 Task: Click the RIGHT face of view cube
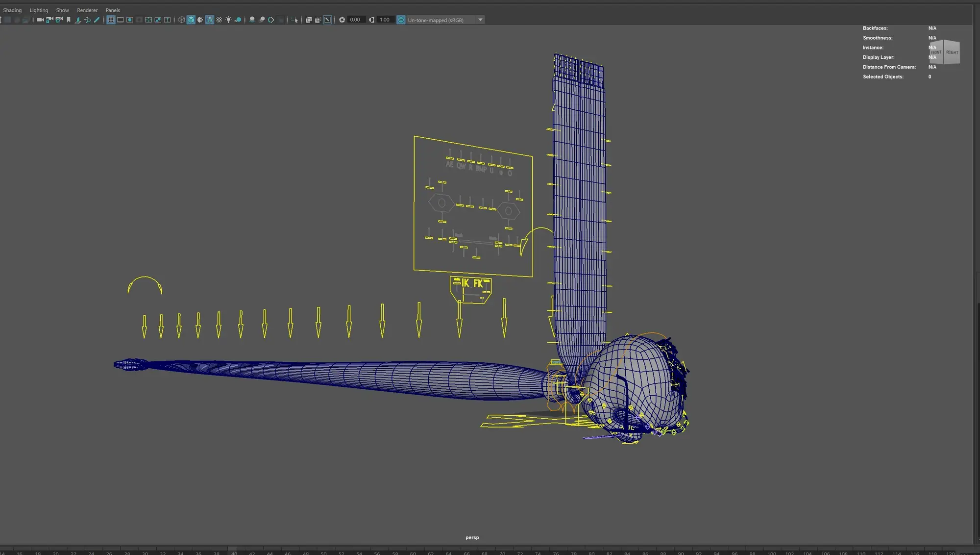coord(952,52)
